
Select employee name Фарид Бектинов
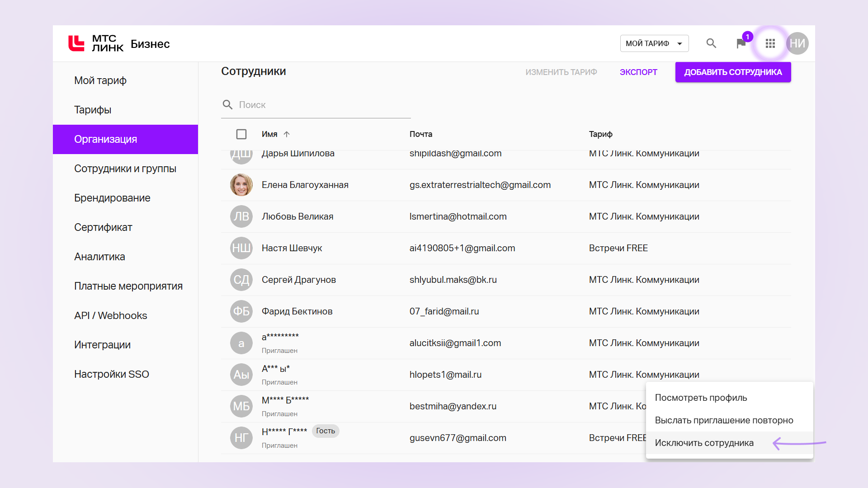[297, 311]
